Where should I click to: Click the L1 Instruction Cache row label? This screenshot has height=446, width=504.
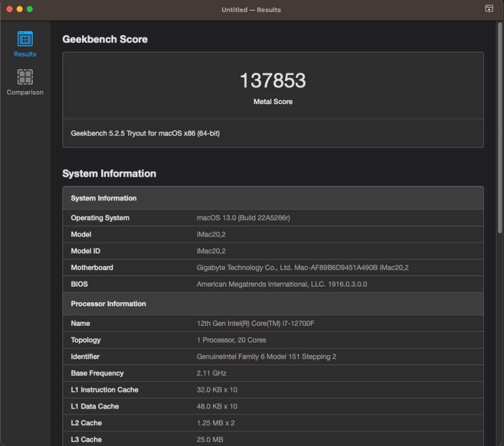coord(105,390)
